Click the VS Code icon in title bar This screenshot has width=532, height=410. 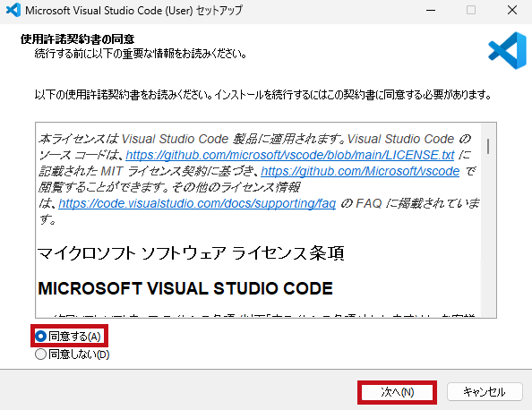[13, 10]
